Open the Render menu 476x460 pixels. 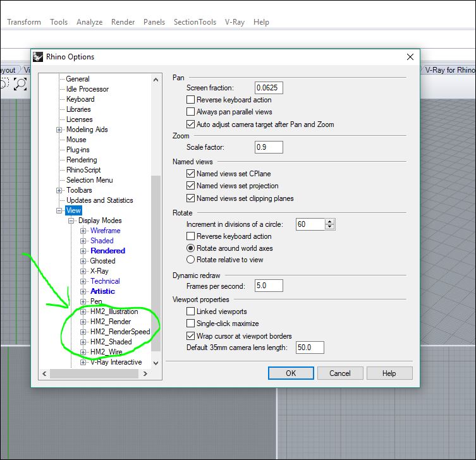point(123,22)
